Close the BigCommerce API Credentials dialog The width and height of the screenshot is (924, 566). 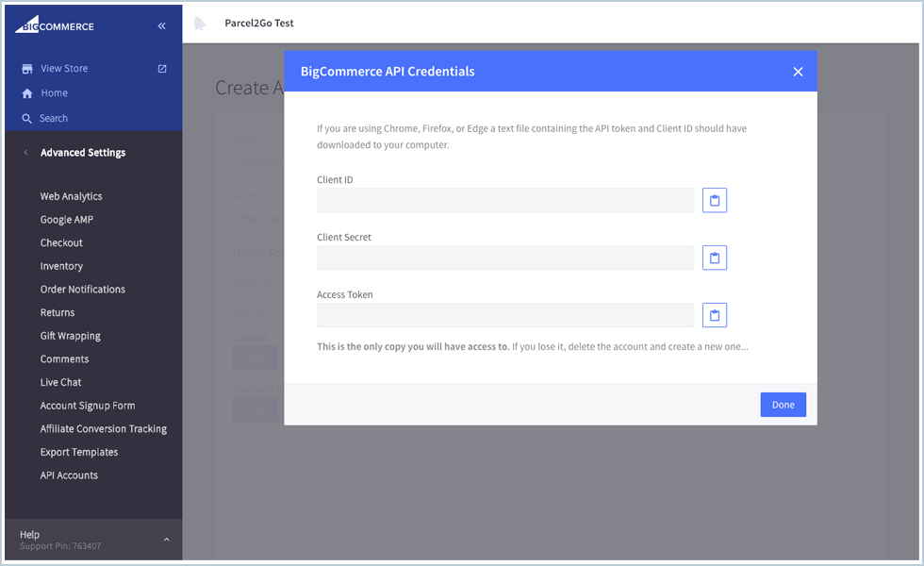click(798, 71)
